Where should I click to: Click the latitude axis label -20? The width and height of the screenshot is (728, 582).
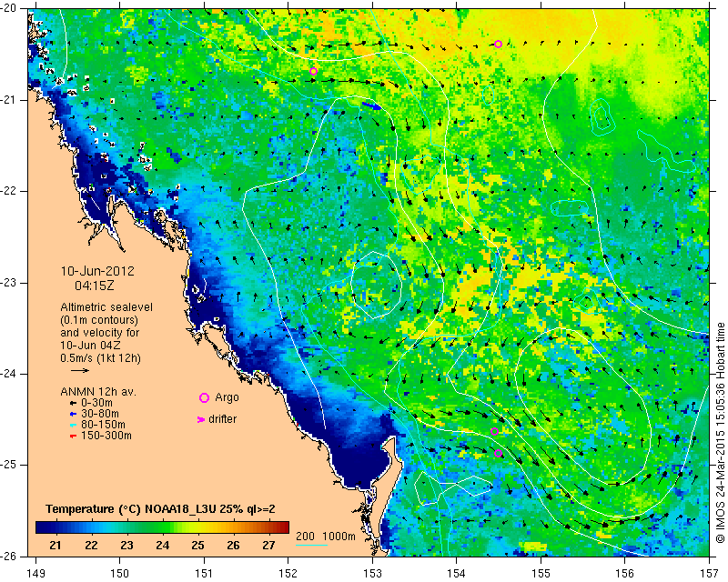8,8
